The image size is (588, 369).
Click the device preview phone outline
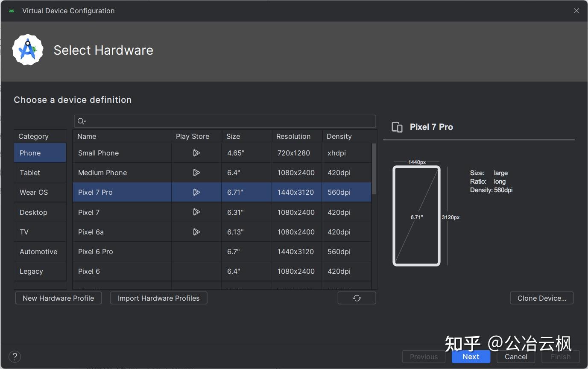pos(416,216)
